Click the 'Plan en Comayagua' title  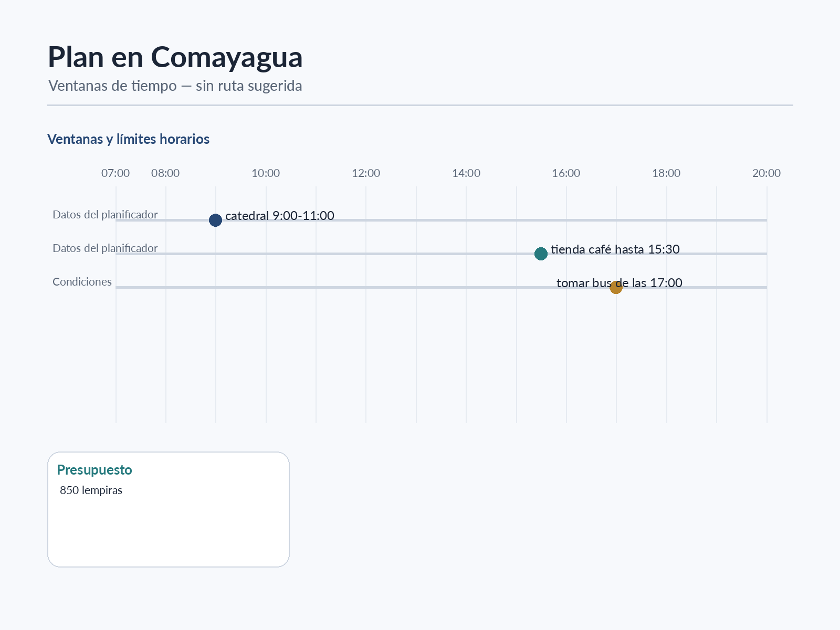(x=175, y=57)
